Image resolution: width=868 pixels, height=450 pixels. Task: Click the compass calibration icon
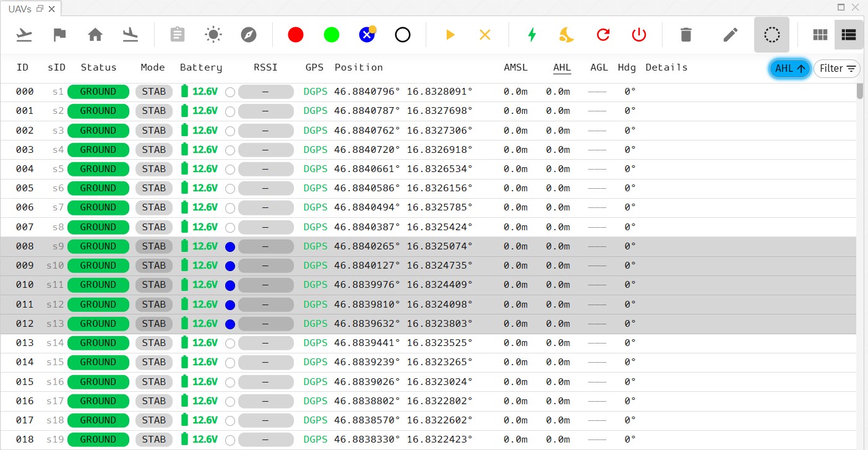tap(249, 35)
